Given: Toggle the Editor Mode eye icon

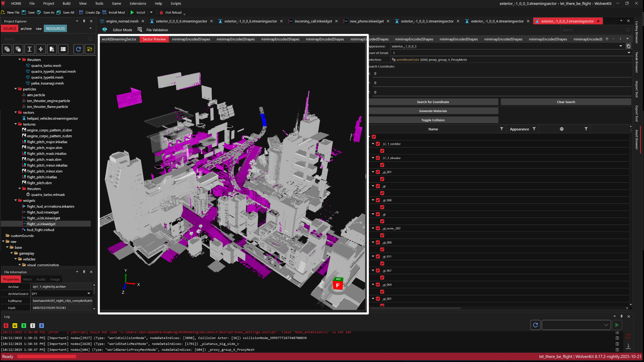Looking at the screenshot, I should click(105, 30).
